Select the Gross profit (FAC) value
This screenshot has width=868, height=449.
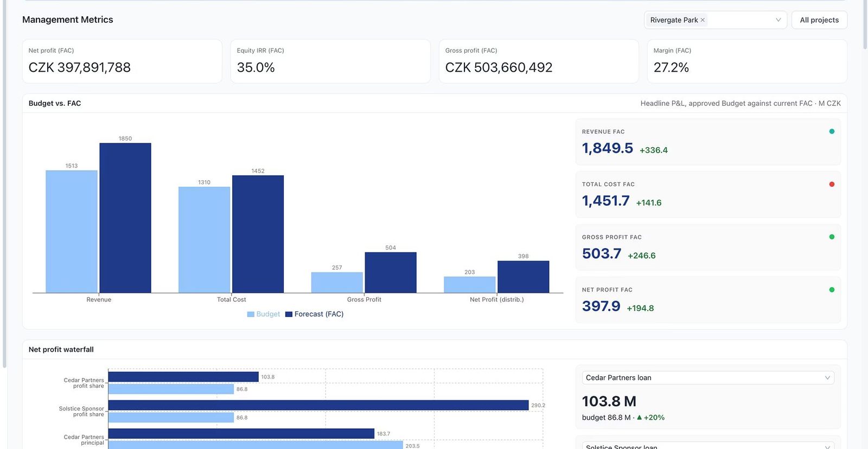pyautogui.click(x=499, y=67)
